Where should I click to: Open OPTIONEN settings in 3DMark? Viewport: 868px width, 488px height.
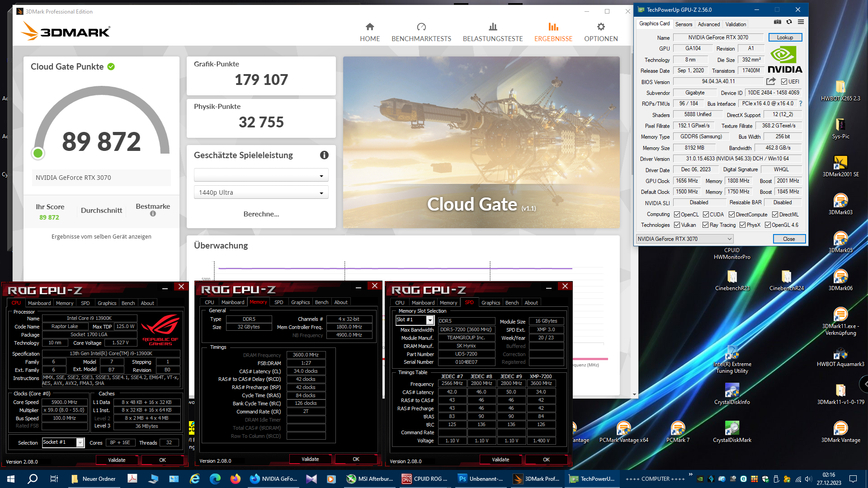point(601,33)
